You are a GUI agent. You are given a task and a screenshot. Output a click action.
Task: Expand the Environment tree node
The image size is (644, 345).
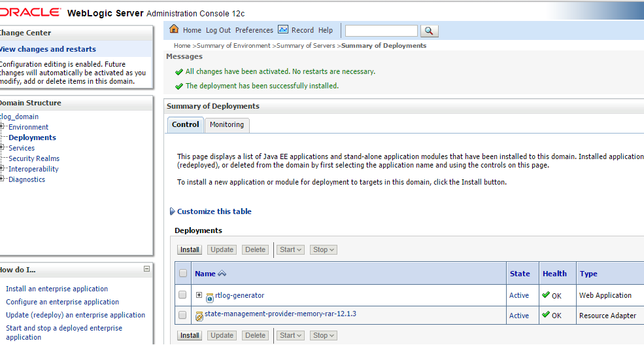point(2,126)
